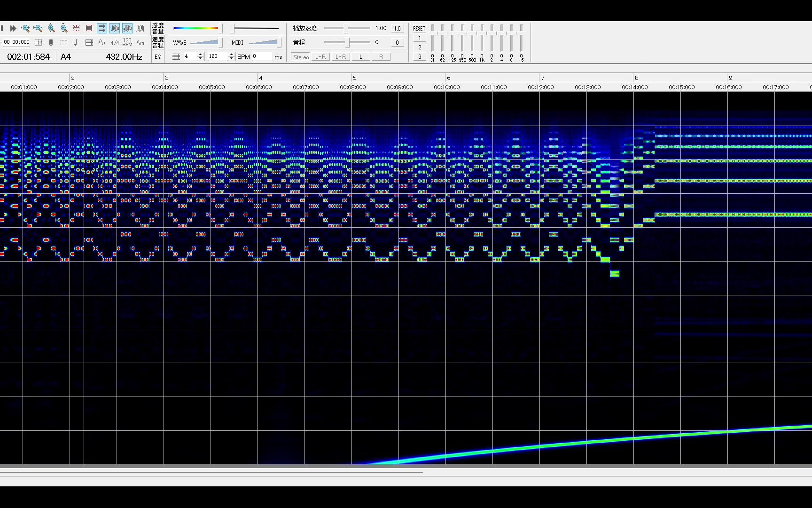The image size is (812, 508).
Task: Open the book icon for chord reference
Action: coord(140,29)
